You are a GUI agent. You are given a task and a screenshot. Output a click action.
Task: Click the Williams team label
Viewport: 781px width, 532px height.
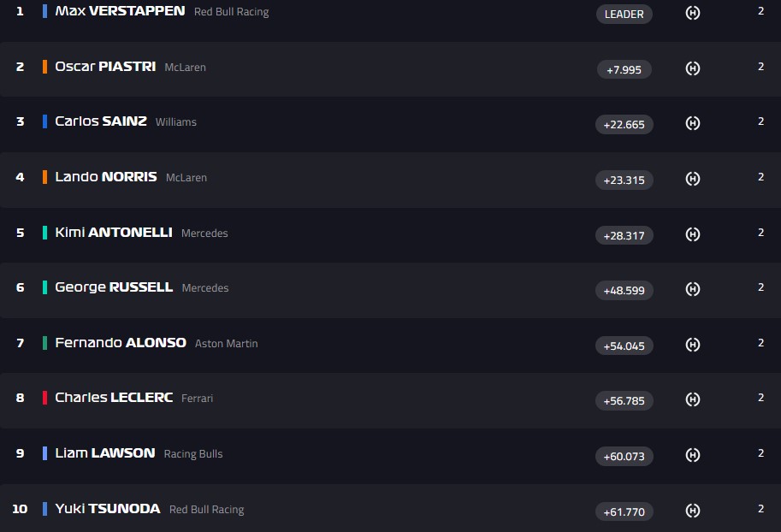(x=176, y=122)
